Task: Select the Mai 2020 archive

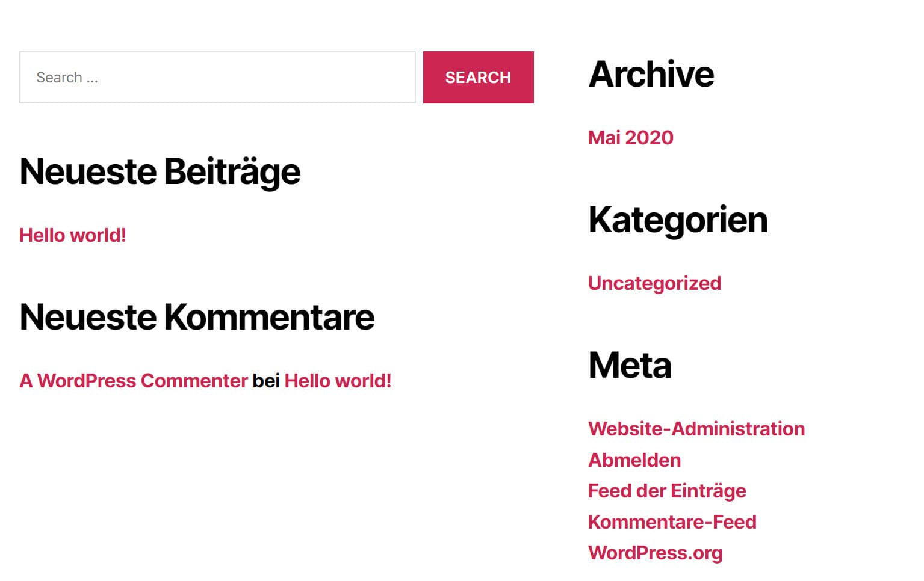Action: point(630,137)
